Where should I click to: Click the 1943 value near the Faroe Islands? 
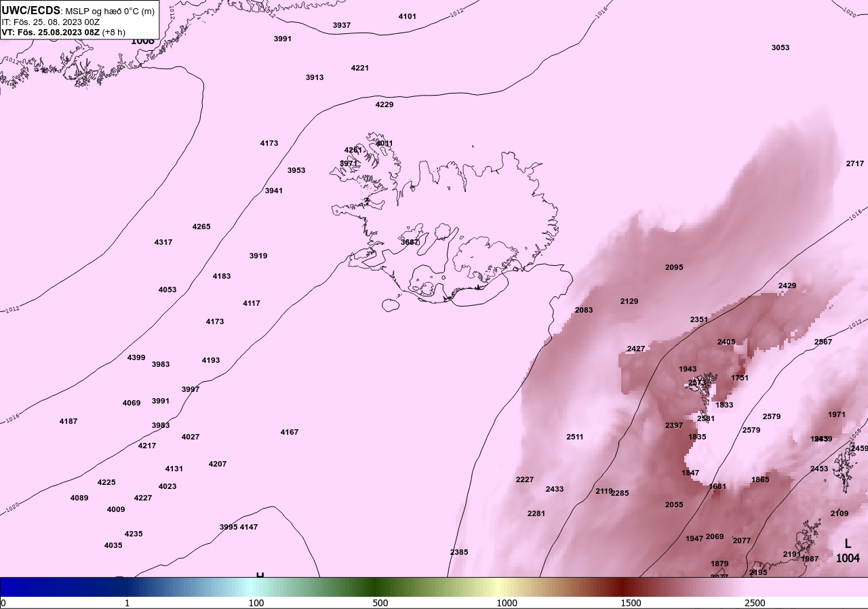(688, 369)
